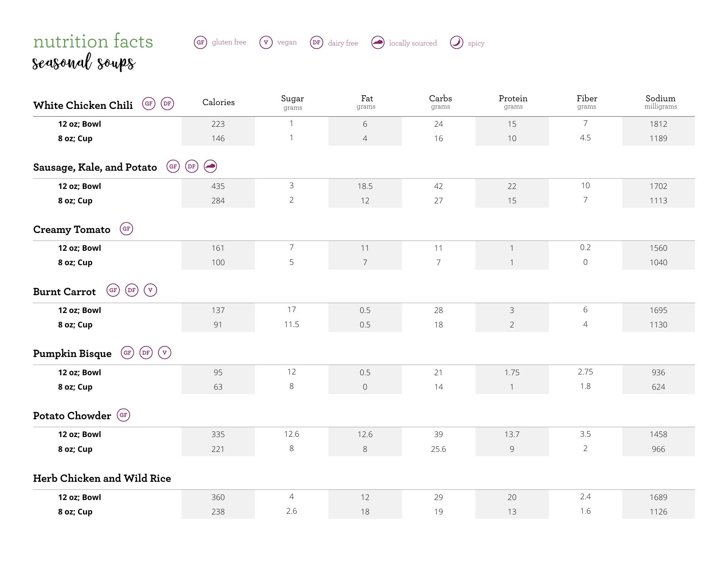
Task: Click the vegan icon next to Burnt Carrot
Action: (x=150, y=290)
